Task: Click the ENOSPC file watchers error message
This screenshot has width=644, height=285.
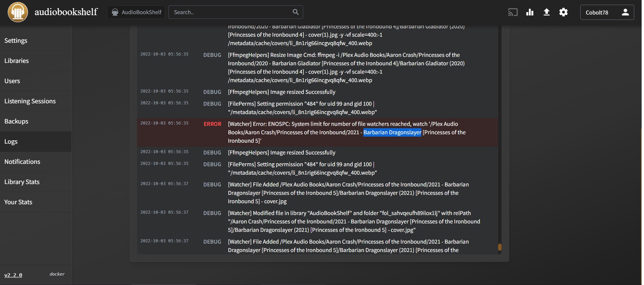Action: (x=347, y=132)
